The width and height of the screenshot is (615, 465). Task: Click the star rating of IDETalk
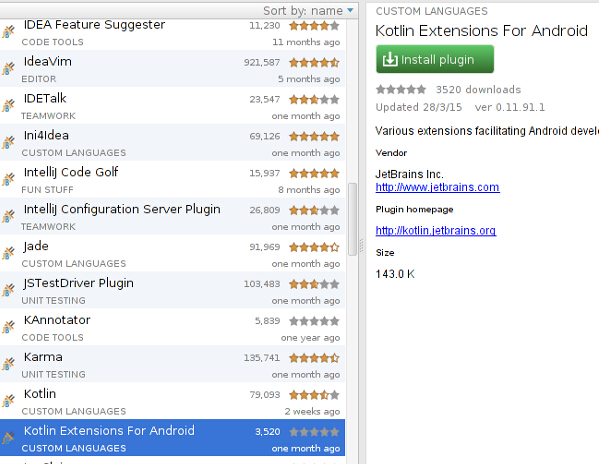tap(314, 99)
